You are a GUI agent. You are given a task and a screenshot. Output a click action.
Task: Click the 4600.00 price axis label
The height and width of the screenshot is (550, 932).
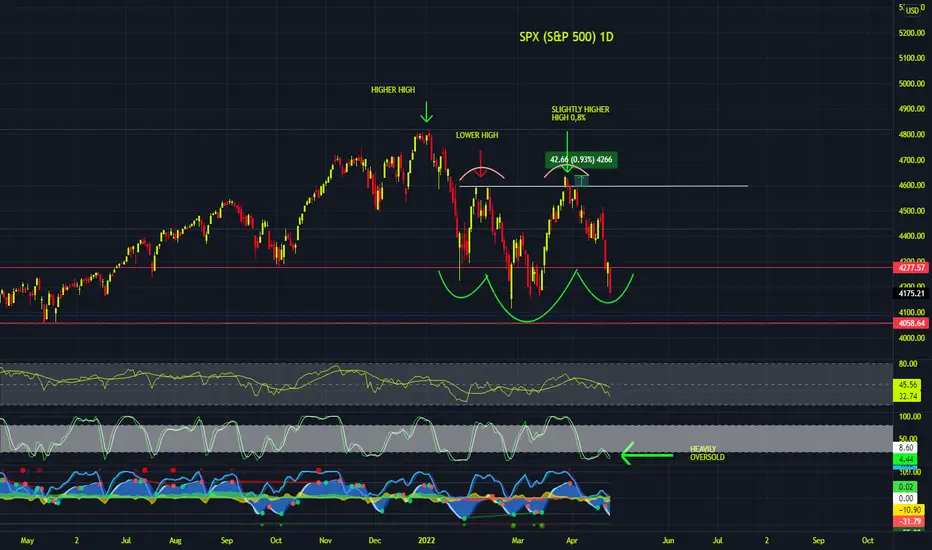click(x=912, y=185)
